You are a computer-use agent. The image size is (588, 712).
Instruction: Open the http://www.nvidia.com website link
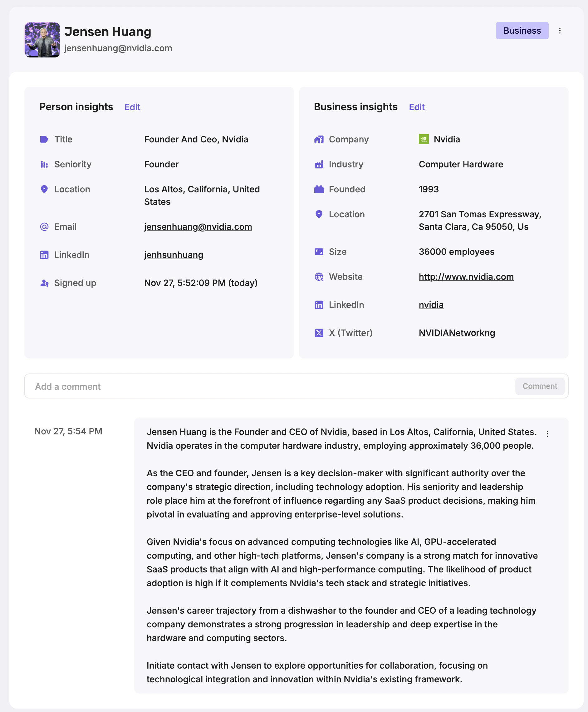point(466,277)
